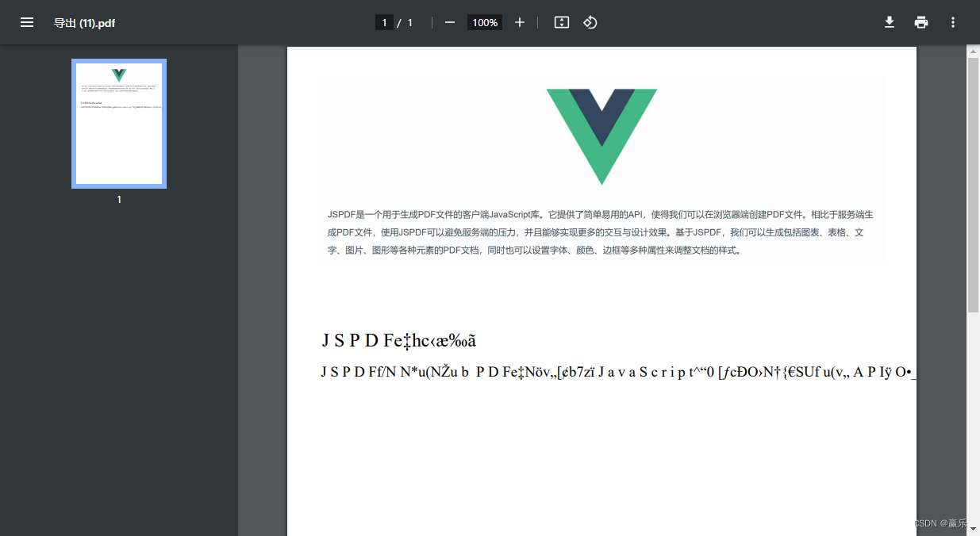Zoom in on the PDF document

(x=520, y=22)
